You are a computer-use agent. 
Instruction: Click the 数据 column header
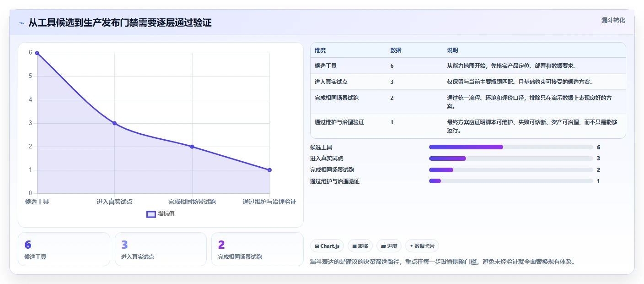point(396,50)
